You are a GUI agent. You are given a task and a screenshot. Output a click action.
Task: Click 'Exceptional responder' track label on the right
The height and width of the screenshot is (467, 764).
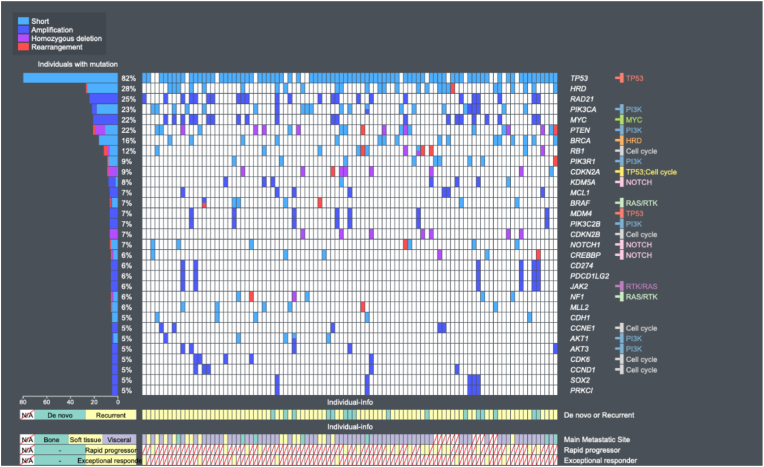[600, 461]
